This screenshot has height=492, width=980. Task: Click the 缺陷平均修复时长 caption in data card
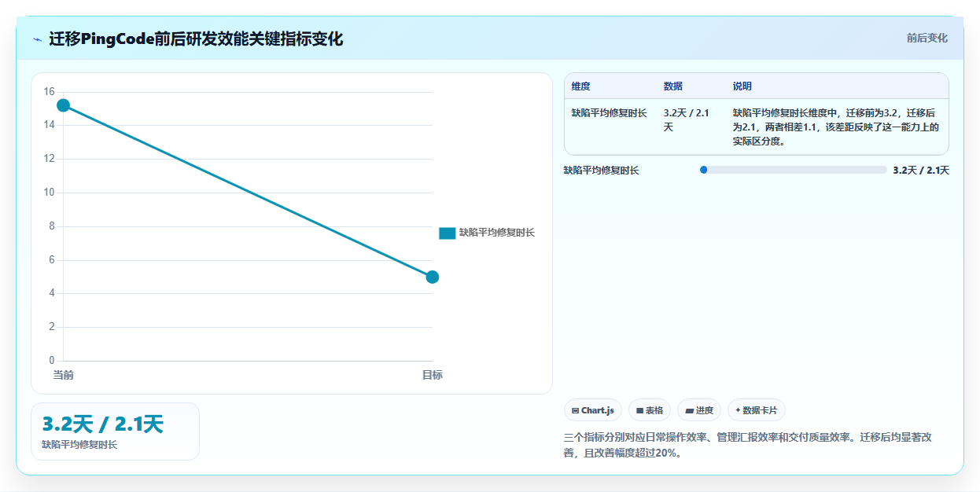tap(79, 445)
